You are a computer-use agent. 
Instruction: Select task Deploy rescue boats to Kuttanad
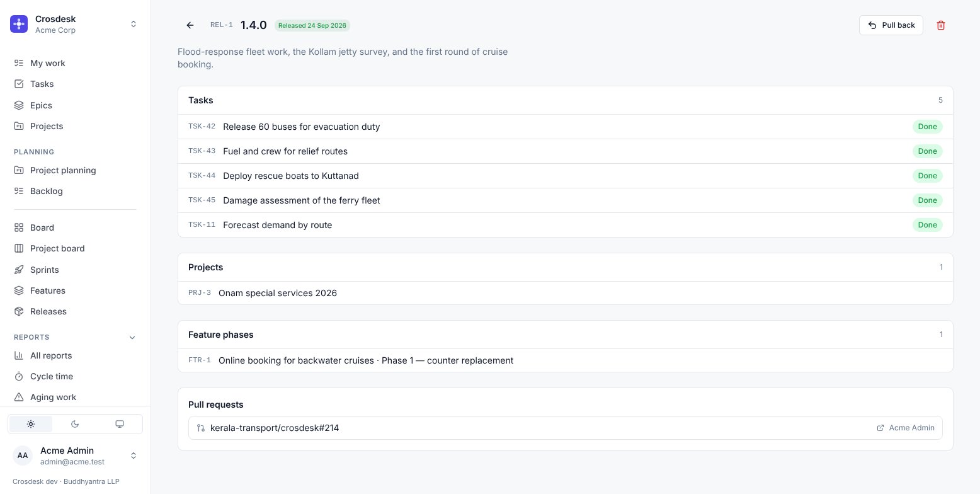coord(566,176)
